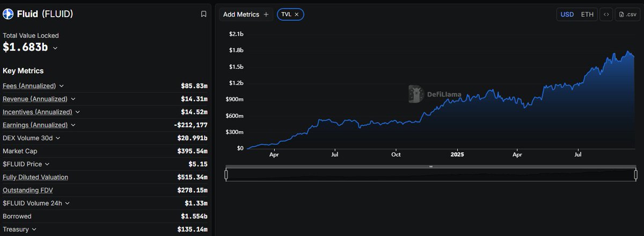
Task: Expand Incentives (Annualized) breakdown
Action: point(77,112)
